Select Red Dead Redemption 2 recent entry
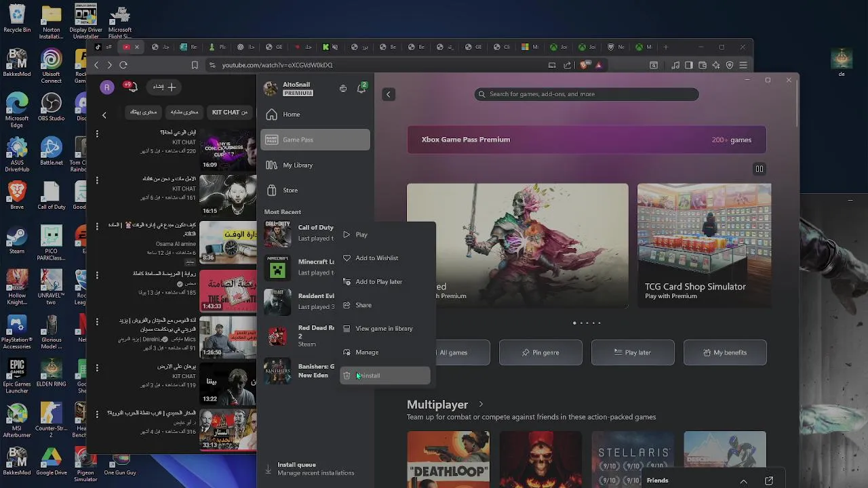The height and width of the screenshot is (488, 868). point(299,335)
